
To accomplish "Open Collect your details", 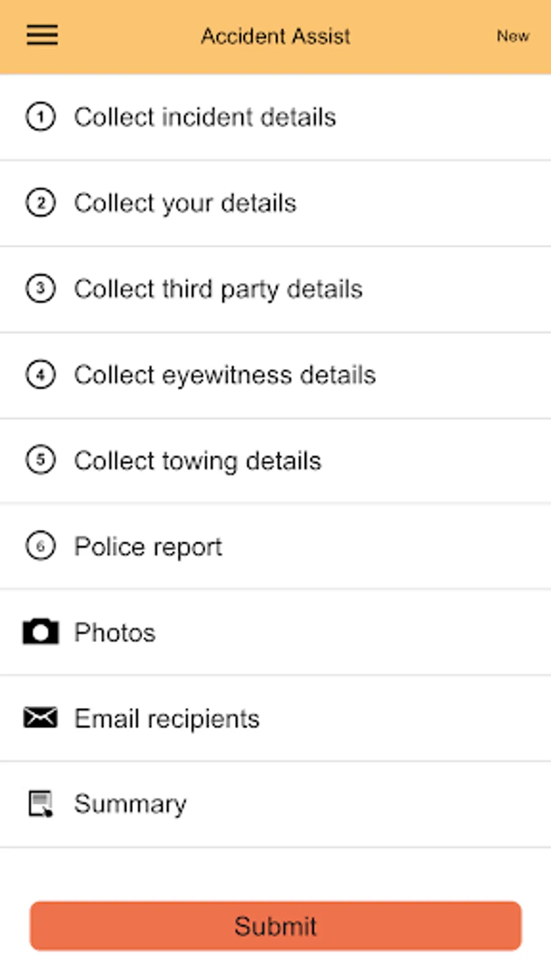I will point(185,203).
